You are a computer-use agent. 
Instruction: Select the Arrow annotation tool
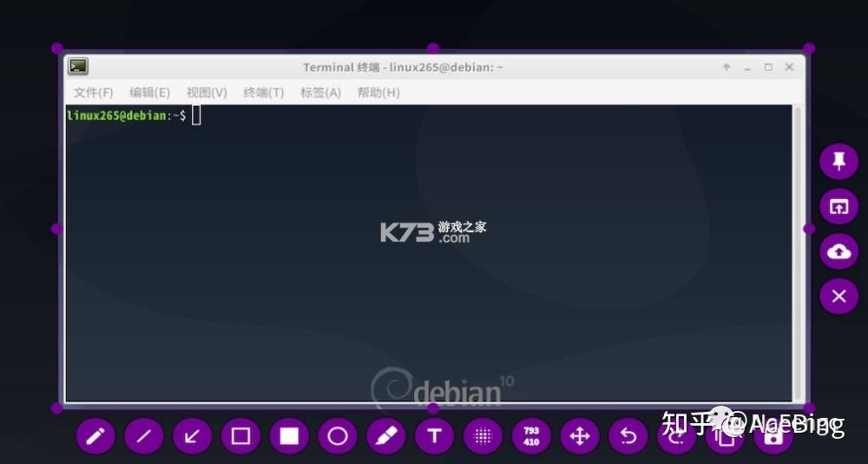click(192, 436)
